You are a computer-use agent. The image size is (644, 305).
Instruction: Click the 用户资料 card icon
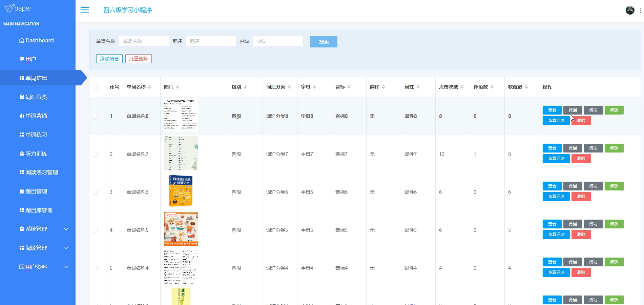[x=22, y=267]
